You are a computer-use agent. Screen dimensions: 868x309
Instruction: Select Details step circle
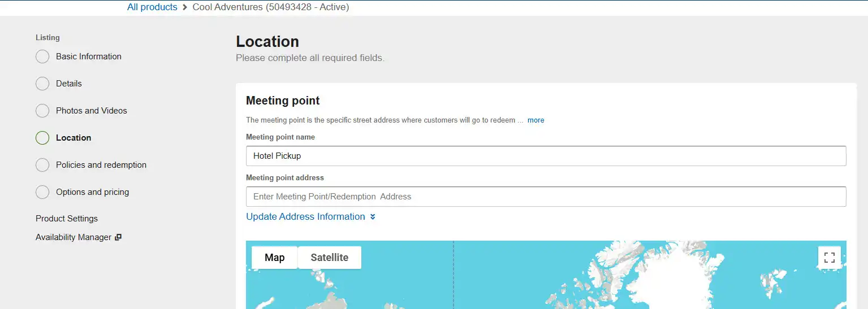[x=42, y=84]
